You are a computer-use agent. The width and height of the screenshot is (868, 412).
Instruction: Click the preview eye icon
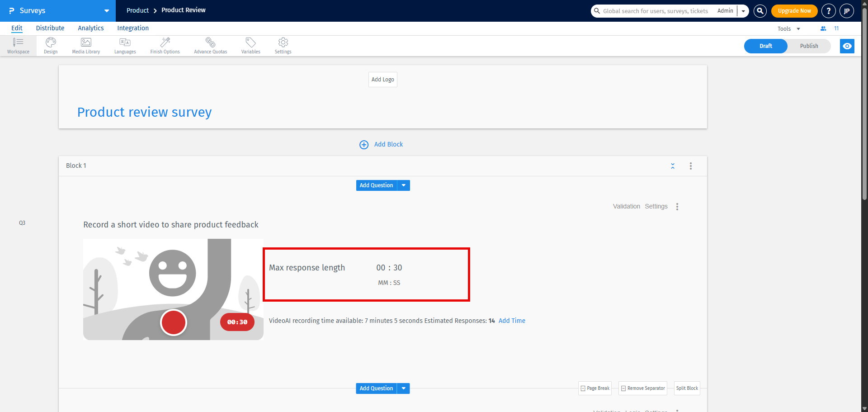click(x=847, y=46)
